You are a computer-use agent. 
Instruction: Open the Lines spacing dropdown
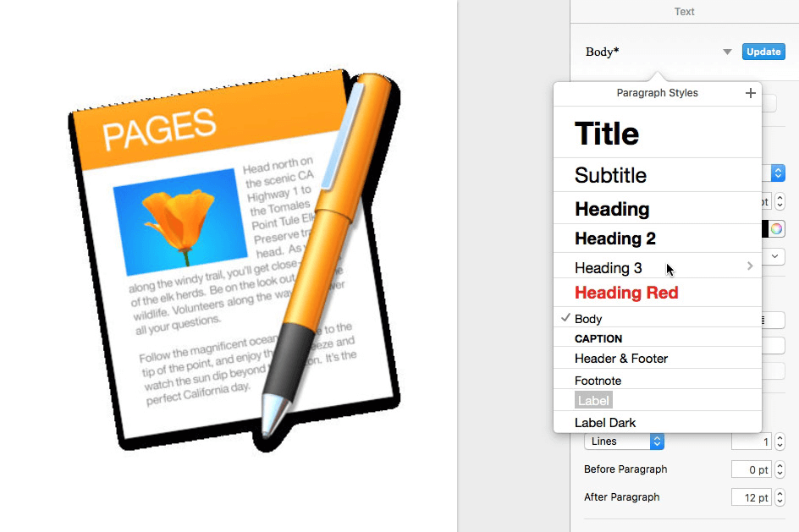point(624,441)
